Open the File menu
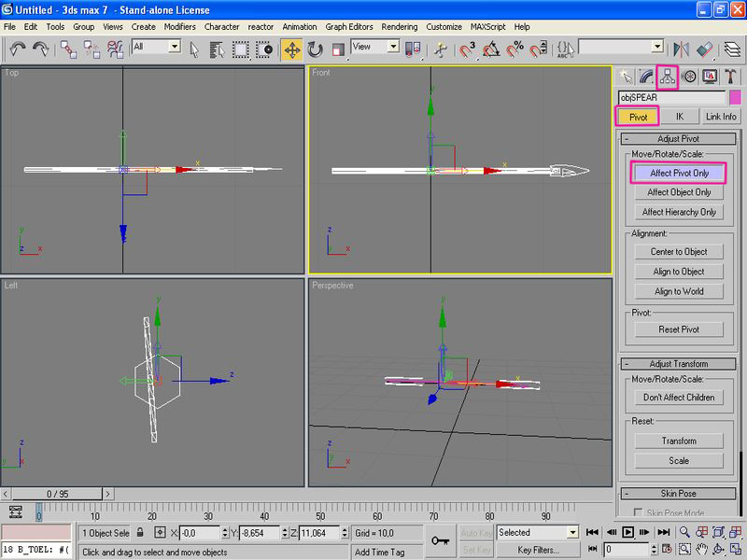Viewport: 747px width, 560px height. [9, 27]
